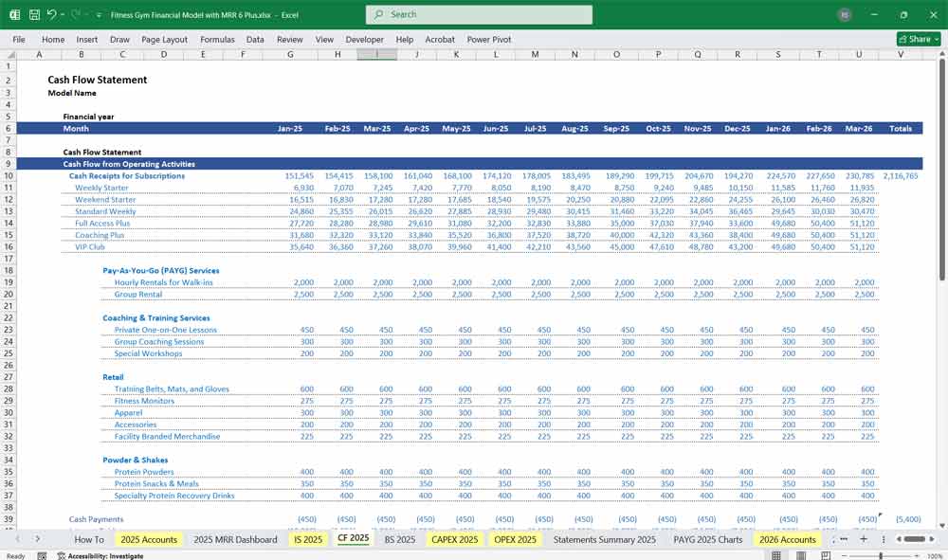Open the Undo history dropdown arrow

[62, 13]
